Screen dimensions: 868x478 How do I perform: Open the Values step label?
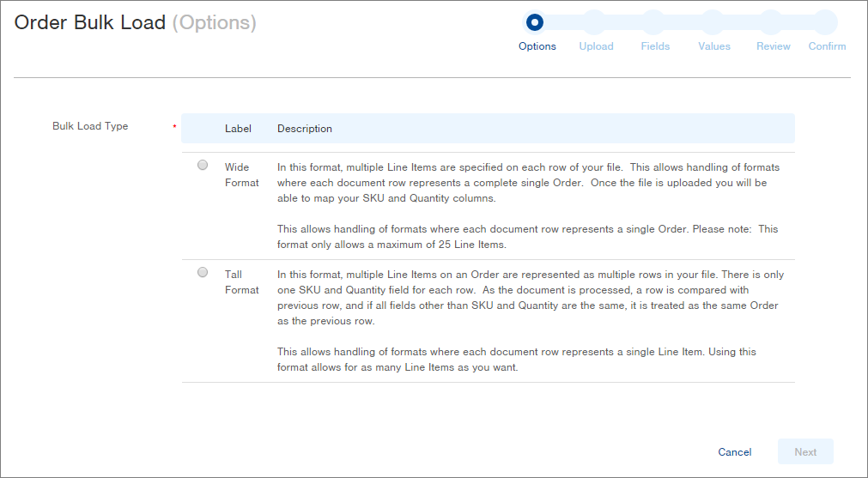714,46
